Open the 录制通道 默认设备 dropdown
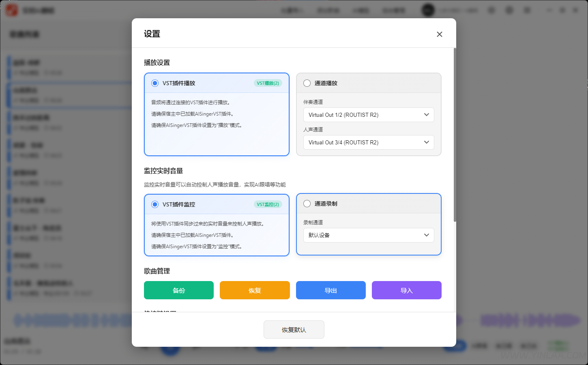Viewport: 588px width, 365px height. click(x=368, y=235)
